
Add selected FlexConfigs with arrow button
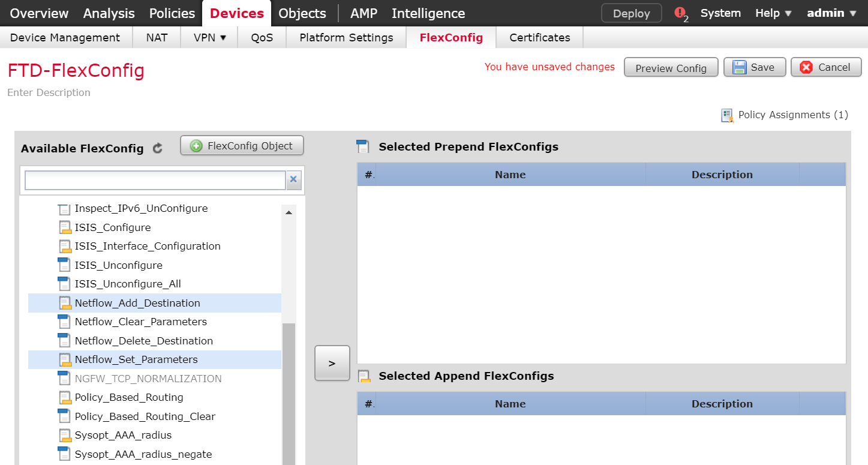(332, 363)
